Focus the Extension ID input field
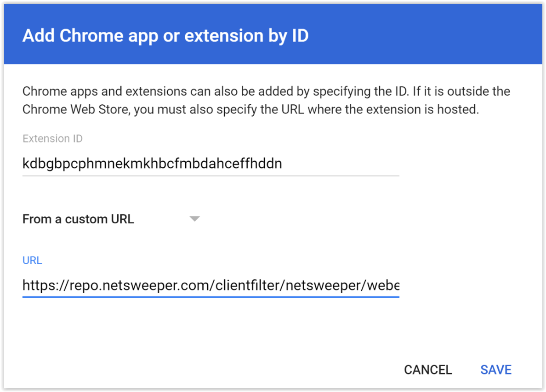Screen dimensions: 546x392 (x=210, y=164)
